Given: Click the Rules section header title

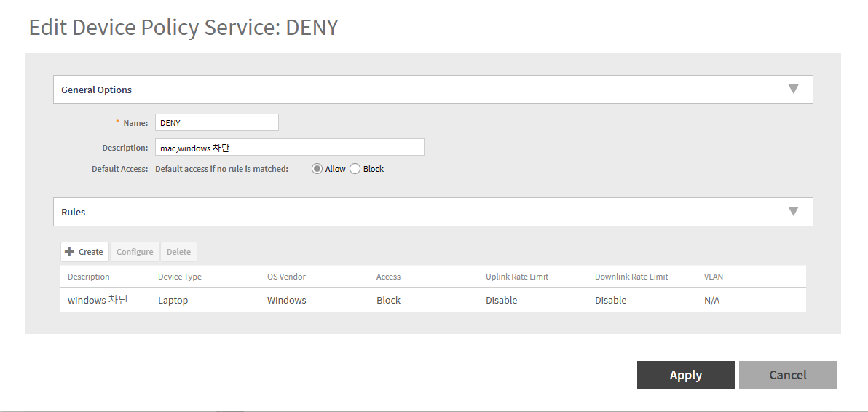Looking at the screenshot, I should (73, 212).
